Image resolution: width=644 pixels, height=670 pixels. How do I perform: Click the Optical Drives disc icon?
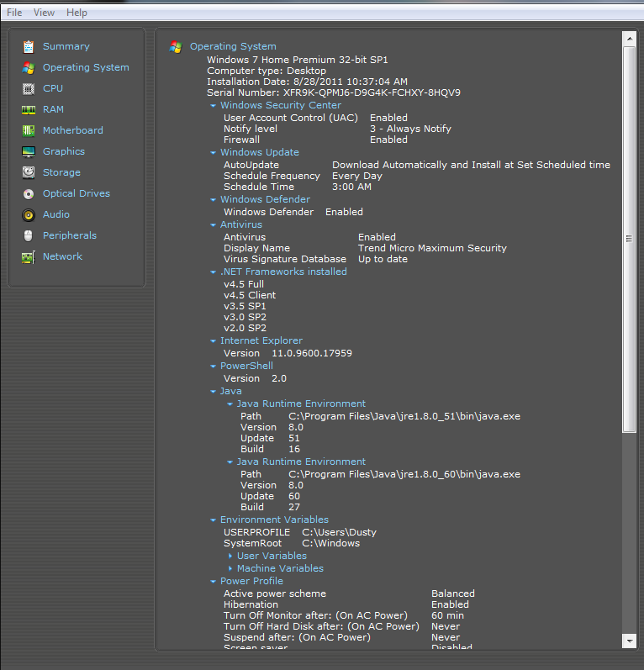(29, 194)
